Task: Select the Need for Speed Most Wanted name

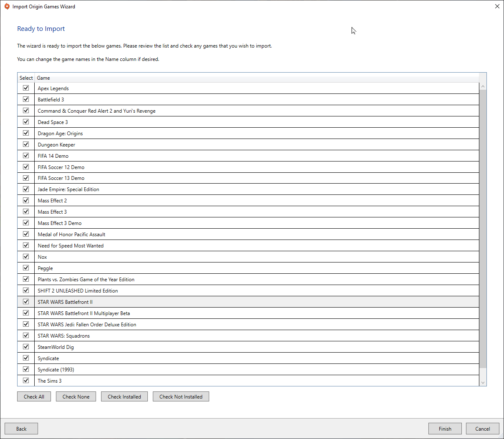Action: click(x=71, y=246)
